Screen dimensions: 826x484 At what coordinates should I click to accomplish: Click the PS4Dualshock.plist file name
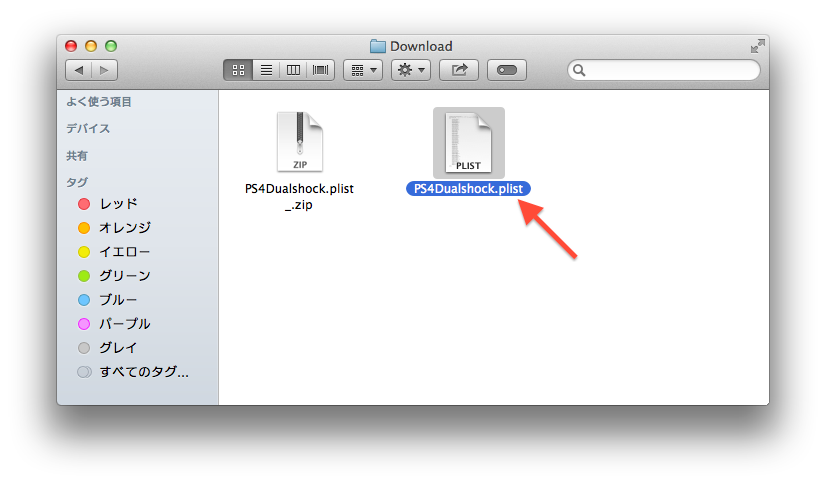pos(468,189)
